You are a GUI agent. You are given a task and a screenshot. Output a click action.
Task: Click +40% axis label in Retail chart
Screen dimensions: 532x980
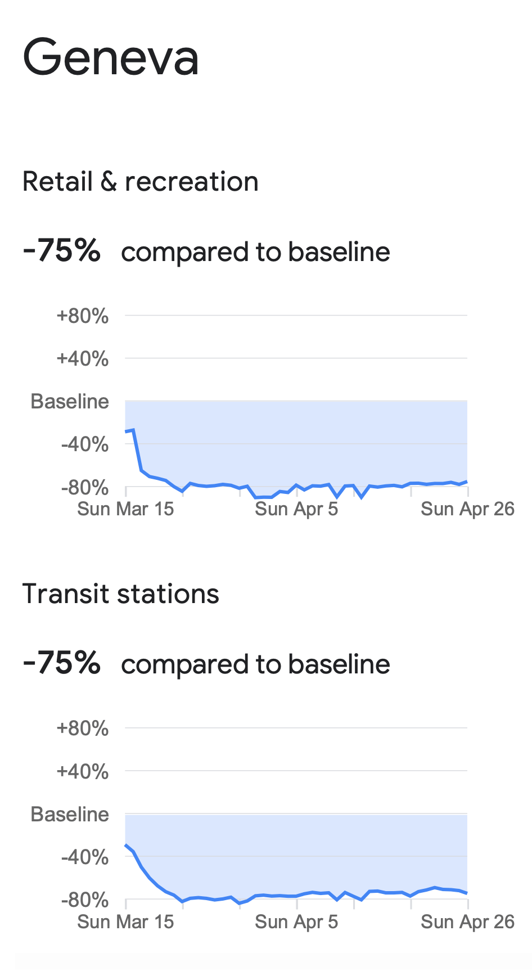82,358
